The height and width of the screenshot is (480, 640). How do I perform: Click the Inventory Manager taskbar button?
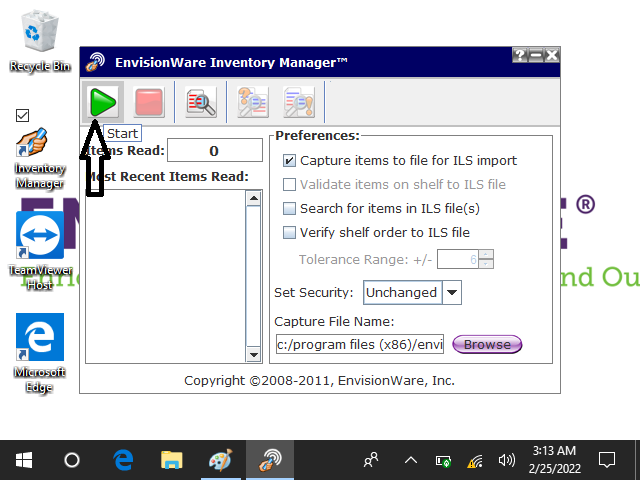coord(269,460)
